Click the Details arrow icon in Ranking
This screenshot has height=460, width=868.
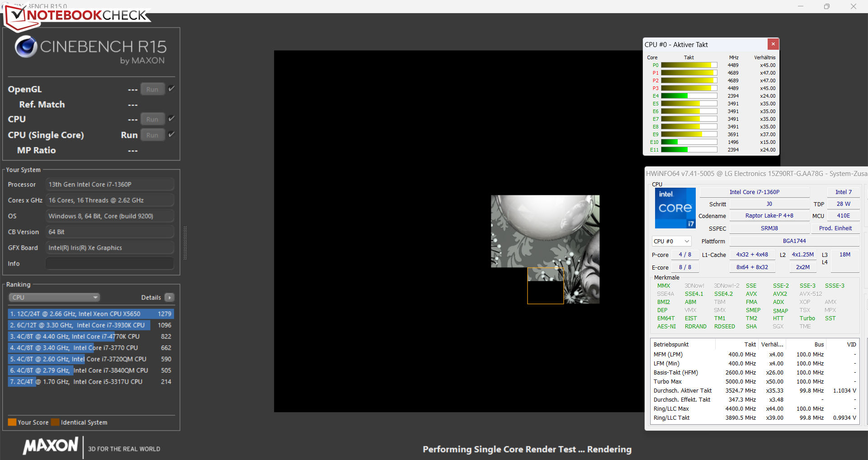[x=170, y=298]
